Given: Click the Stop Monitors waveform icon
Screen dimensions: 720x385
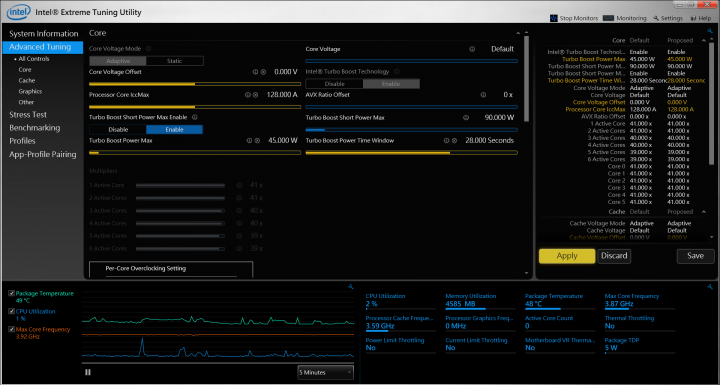Looking at the screenshot, I should [x=553, y=18].
